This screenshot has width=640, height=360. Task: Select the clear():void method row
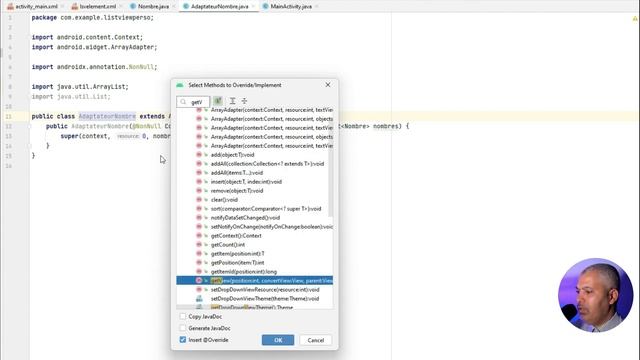pos(255,200)
